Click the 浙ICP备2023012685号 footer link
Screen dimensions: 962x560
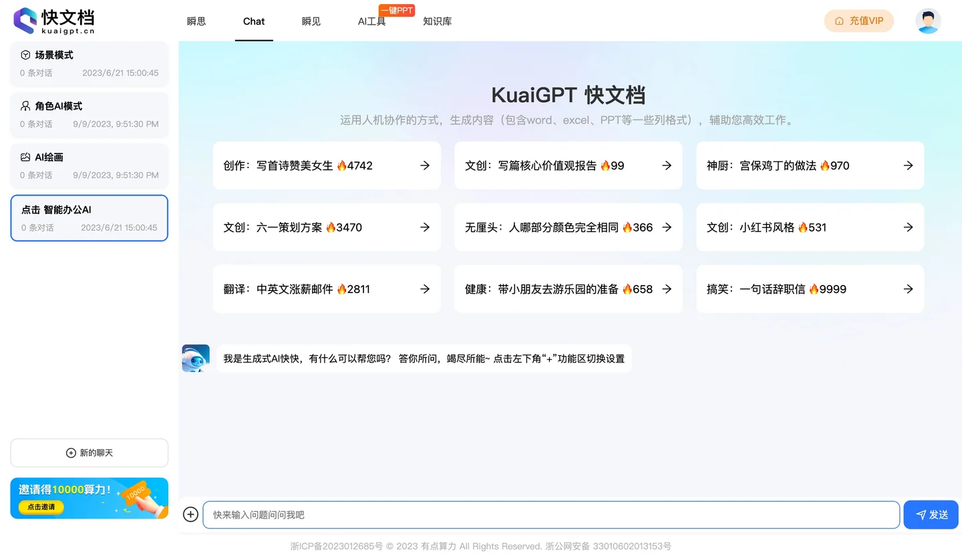coord(337,546)
